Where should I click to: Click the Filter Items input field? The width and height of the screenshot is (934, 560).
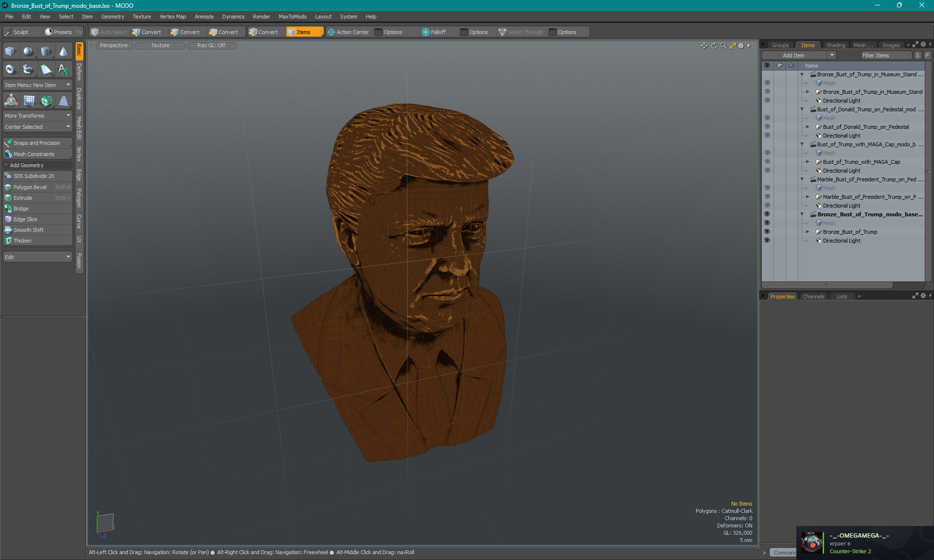886,55
